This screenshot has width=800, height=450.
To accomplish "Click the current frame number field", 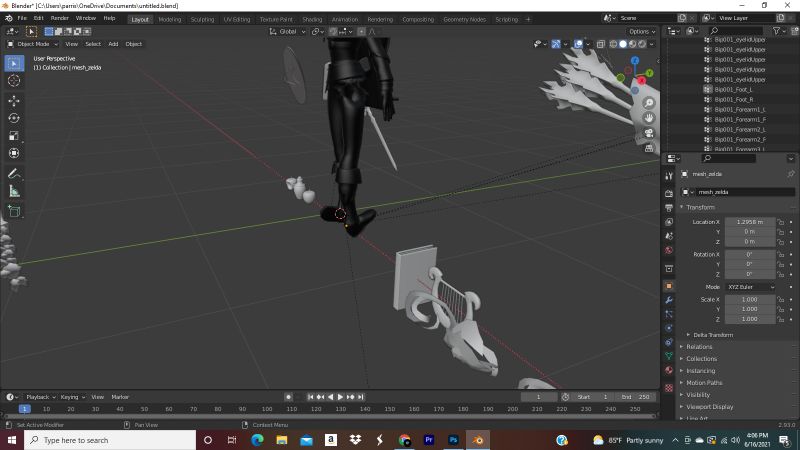I will [x=539, y=397].
